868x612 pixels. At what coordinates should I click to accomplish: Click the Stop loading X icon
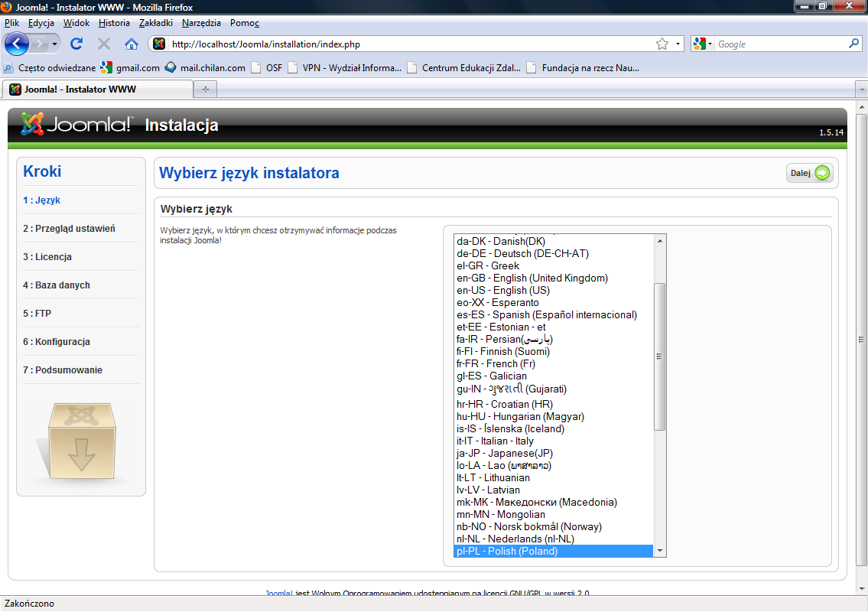tap(103, 44)
